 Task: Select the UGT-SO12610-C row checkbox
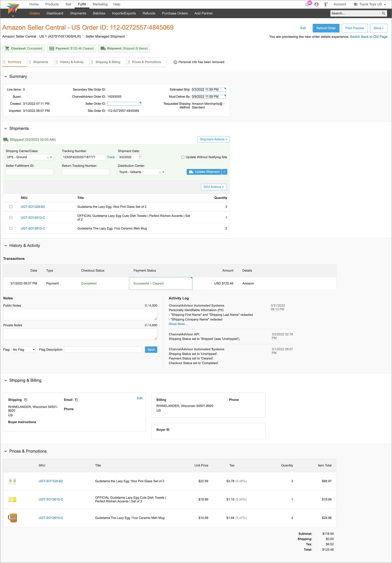point(11,228)
